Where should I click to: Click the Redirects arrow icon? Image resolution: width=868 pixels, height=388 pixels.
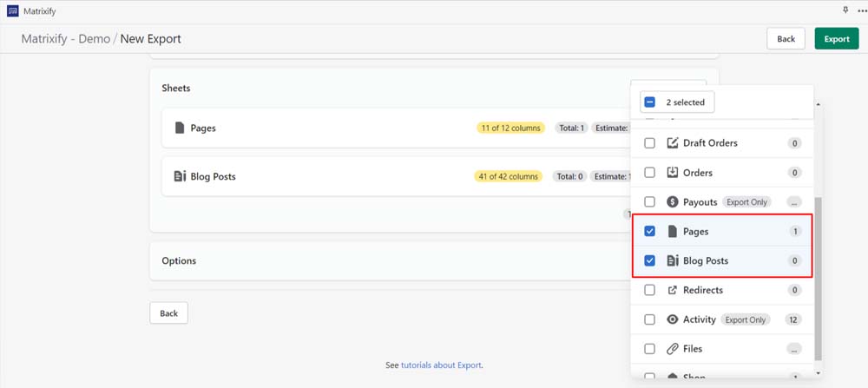672,290
